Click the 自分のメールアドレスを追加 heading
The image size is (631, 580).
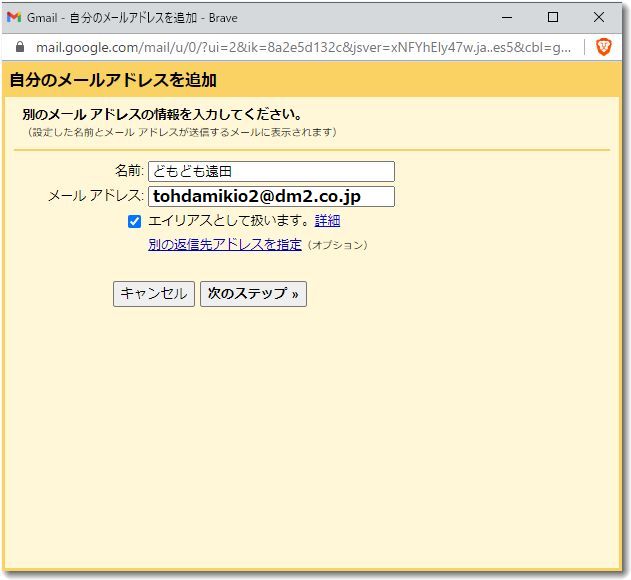coord(113,80)
